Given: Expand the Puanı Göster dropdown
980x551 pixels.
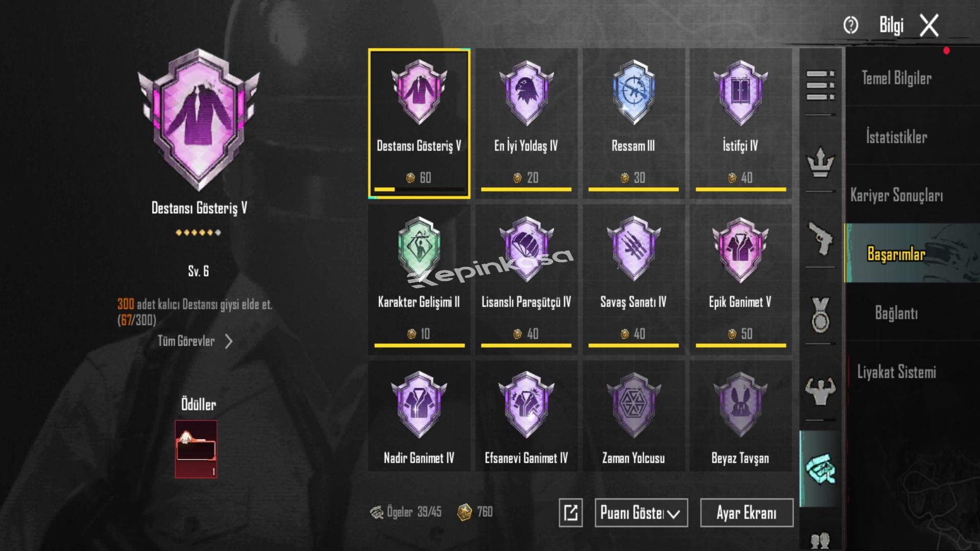Looking at the screenshot, I should [x=641, y=513].
